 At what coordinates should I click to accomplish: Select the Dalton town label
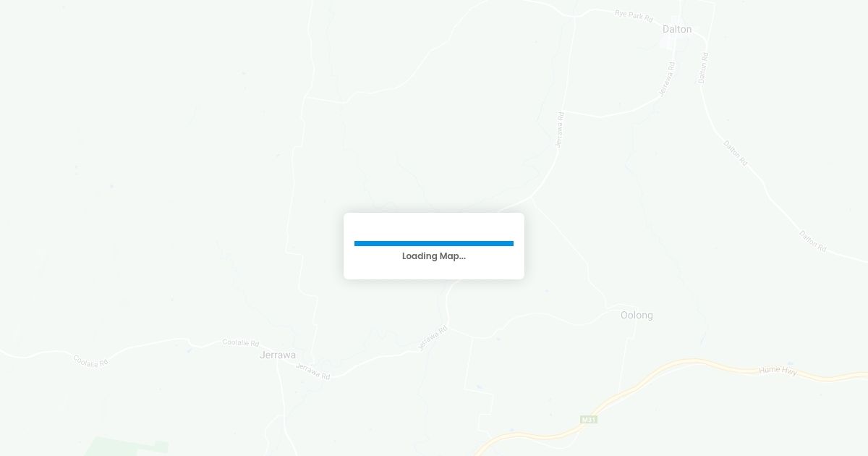tap(677, 30)
